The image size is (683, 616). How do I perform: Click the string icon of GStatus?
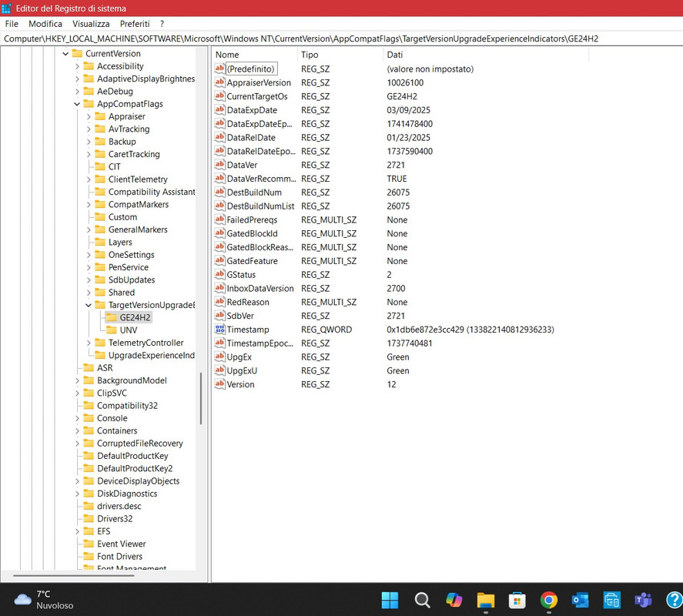pyautogui.click(x=220, y=274)
